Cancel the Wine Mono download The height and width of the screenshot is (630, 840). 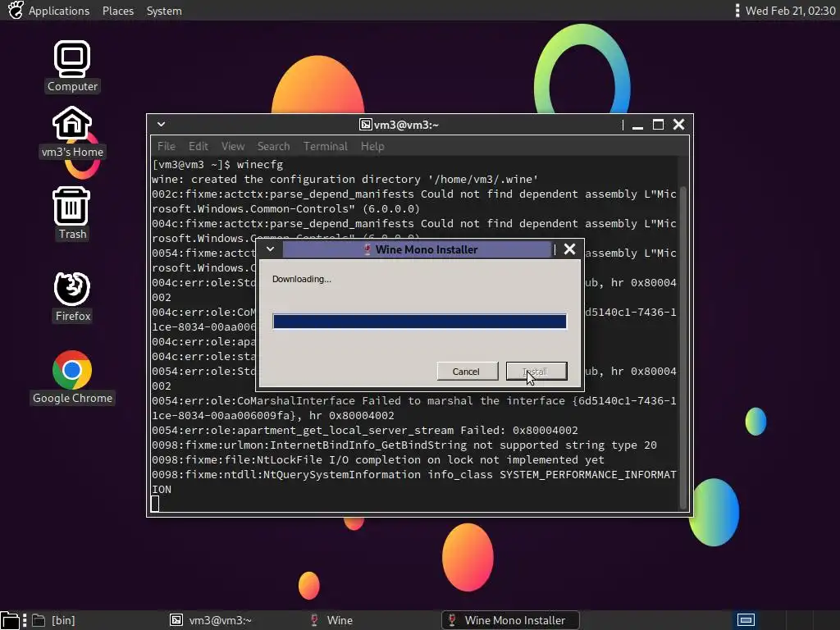[x=467, y=372]
